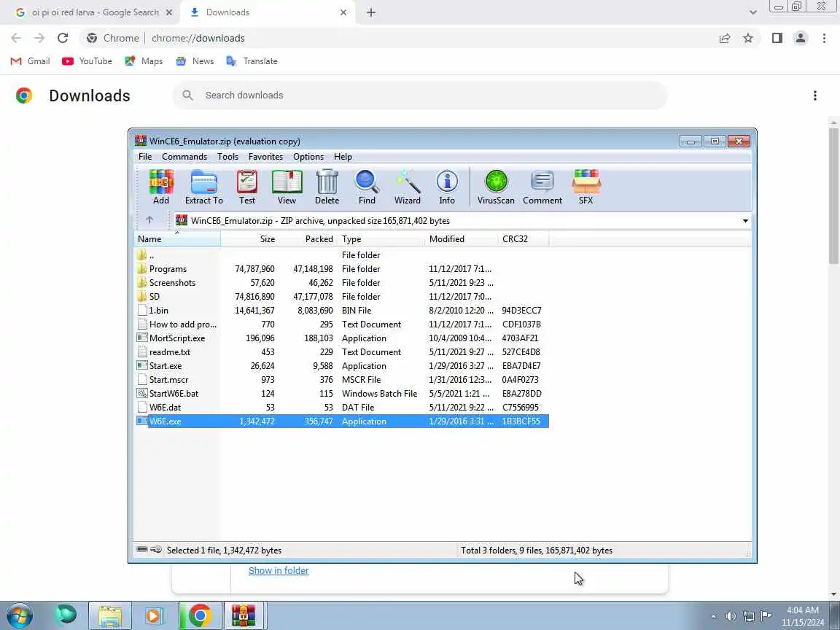Click the Search downloads field
The image size is (840, 630).
click(420, 96)
